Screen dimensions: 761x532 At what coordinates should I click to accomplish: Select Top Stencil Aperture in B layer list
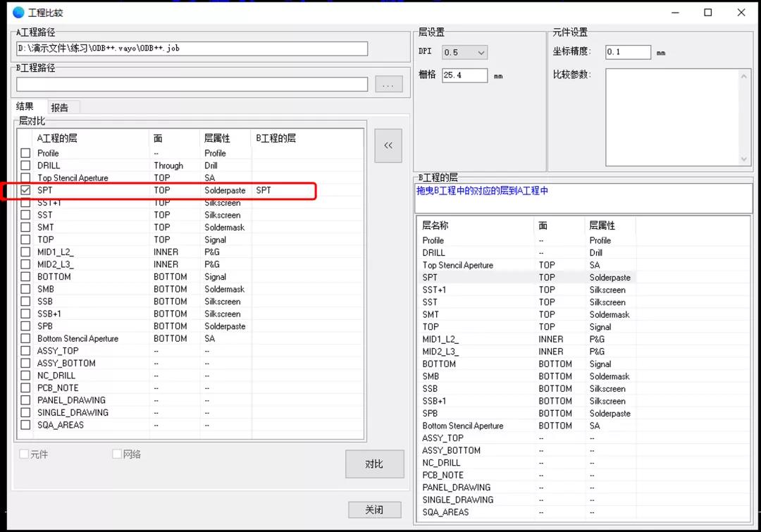[457, 266]
